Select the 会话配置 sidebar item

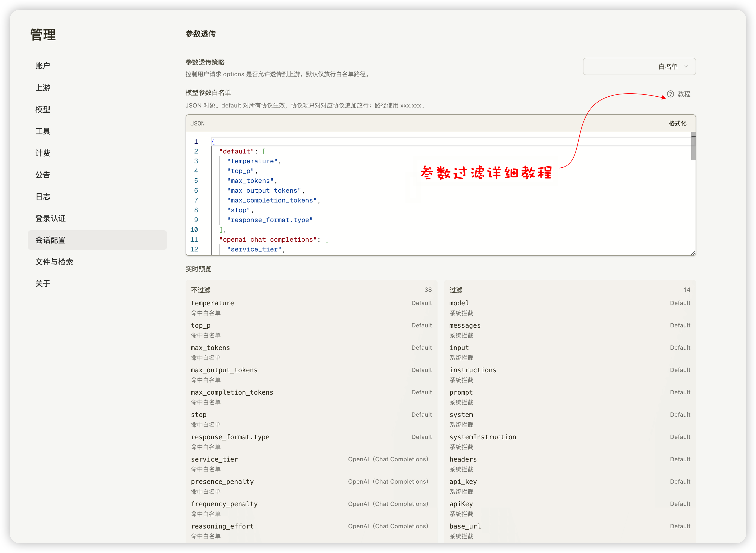[x=97, y=240]
